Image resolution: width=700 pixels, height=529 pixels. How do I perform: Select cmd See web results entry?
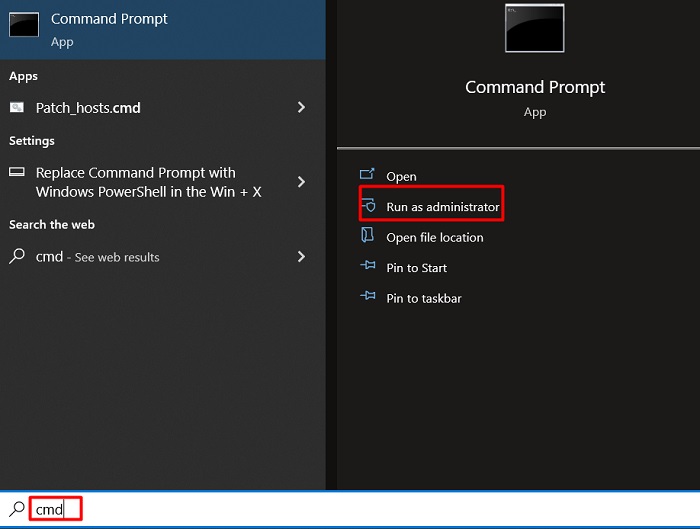[x=162, y=257]
